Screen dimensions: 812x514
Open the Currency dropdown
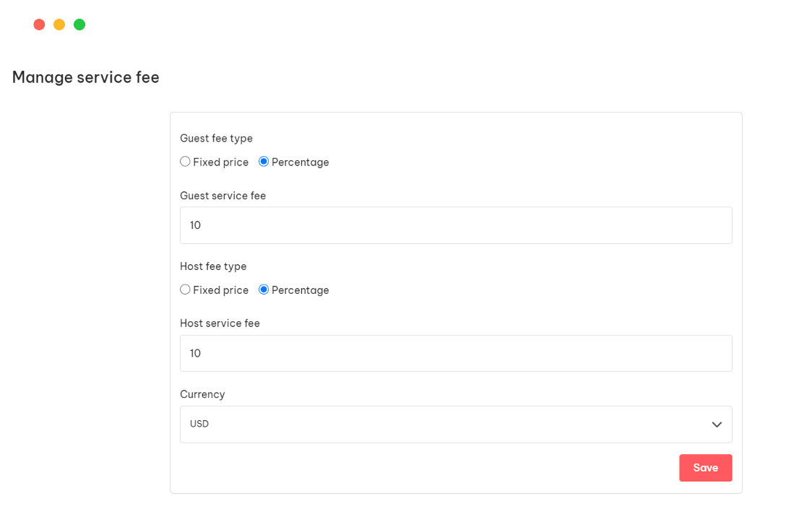click(455, 424)
